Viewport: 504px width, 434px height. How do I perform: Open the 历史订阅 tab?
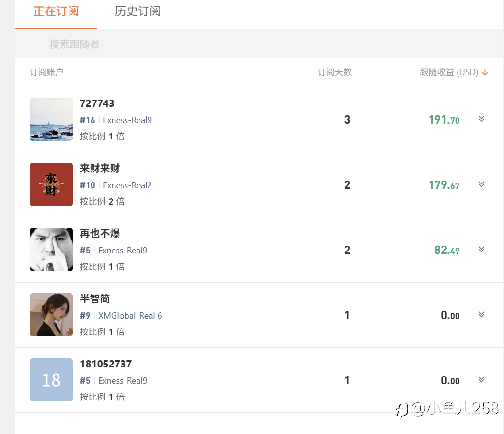[137, 11]
